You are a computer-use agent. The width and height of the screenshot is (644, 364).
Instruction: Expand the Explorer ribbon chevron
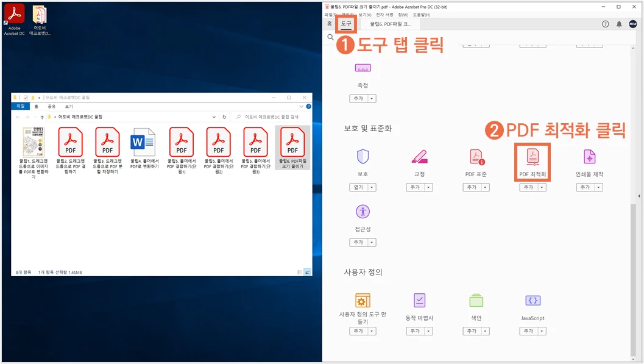click(301, 107)
